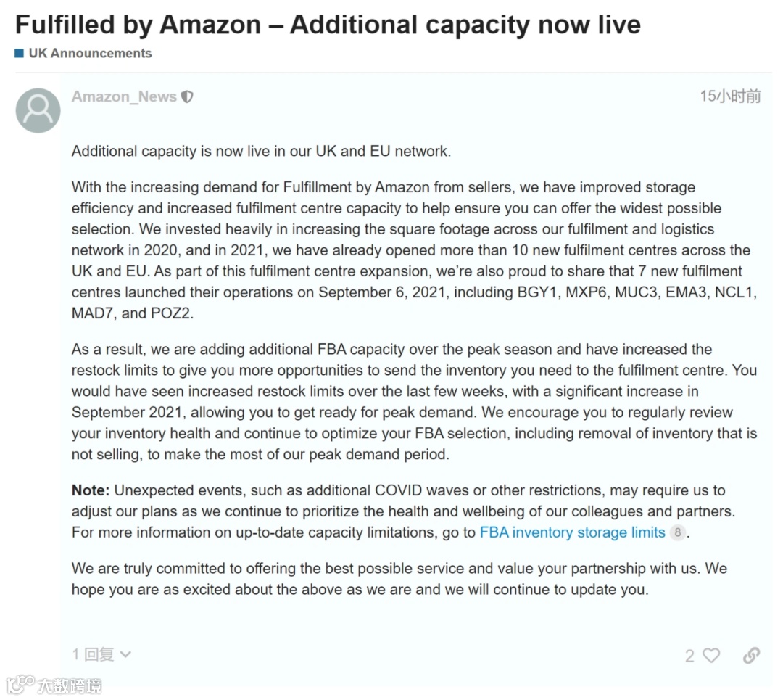Image resolution: width=783 pixels, height=700 pixels.
Task: Expand the 1 回复 replies chevron
Action: coord(125,654)
